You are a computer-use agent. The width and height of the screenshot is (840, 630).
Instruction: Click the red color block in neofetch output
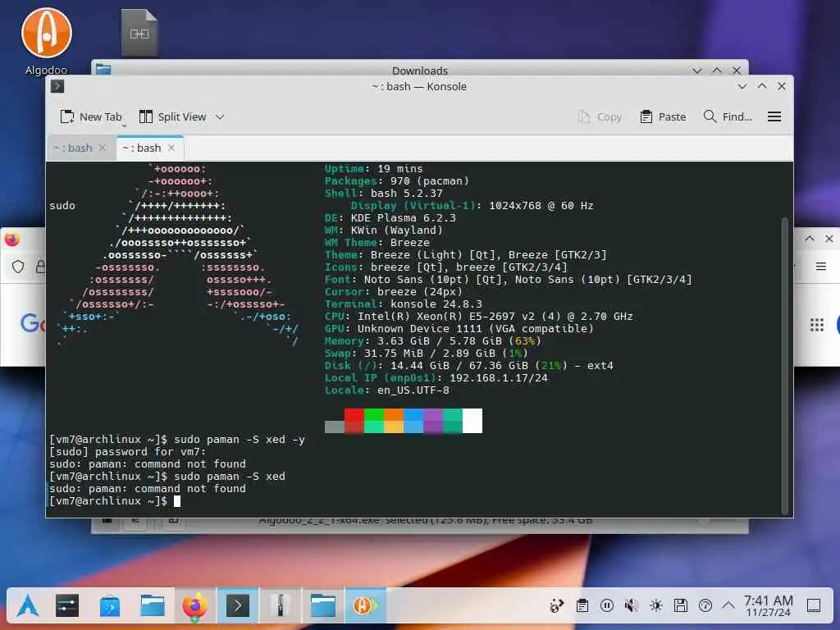pos(354,421)
